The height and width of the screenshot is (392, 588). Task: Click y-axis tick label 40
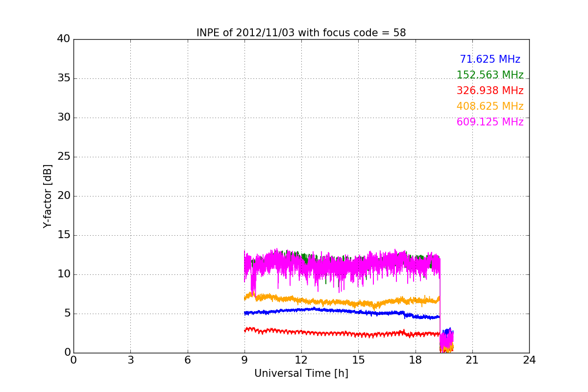(x=64, y=39)
